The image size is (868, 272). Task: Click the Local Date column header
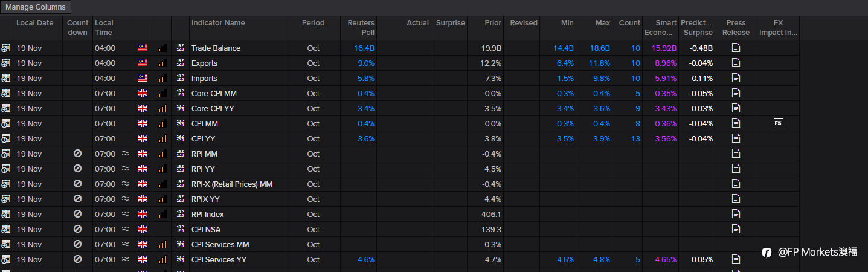(x=34, y=23)
